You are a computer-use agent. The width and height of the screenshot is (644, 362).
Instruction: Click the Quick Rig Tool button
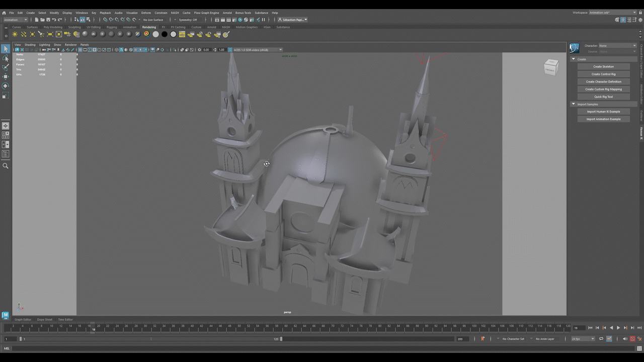(x=603, y=97)
